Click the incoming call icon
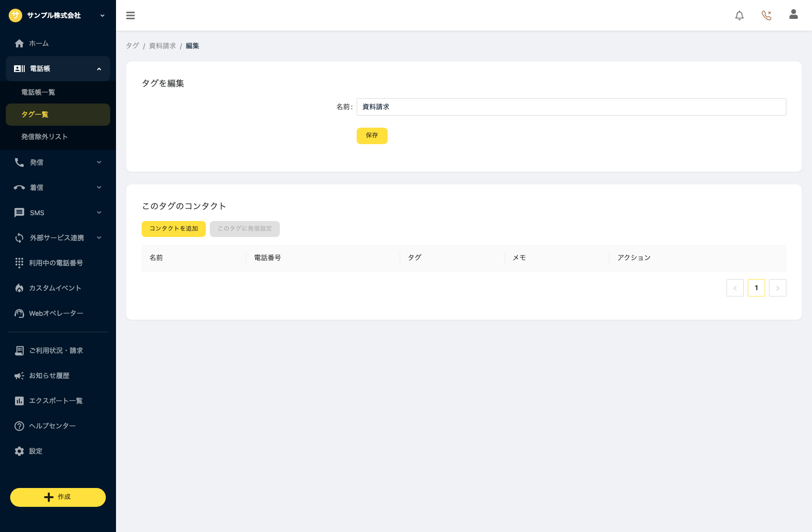 point(19,188)
